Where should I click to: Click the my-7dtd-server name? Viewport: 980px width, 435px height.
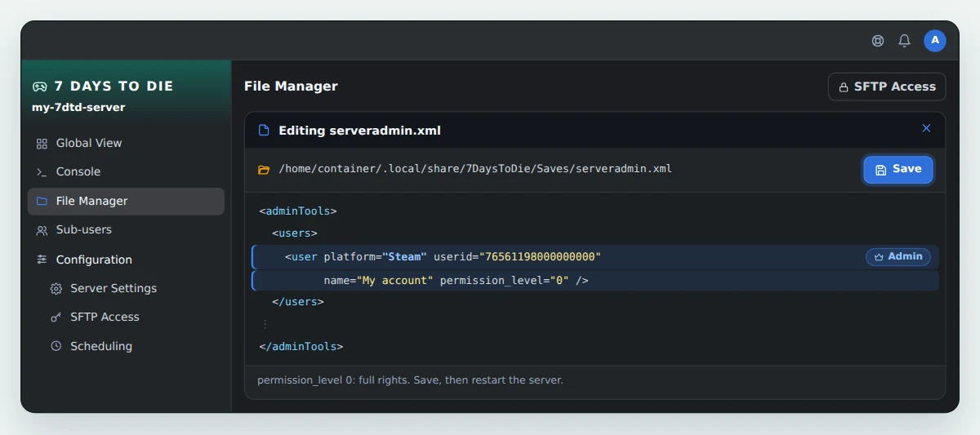click(78, 108)
